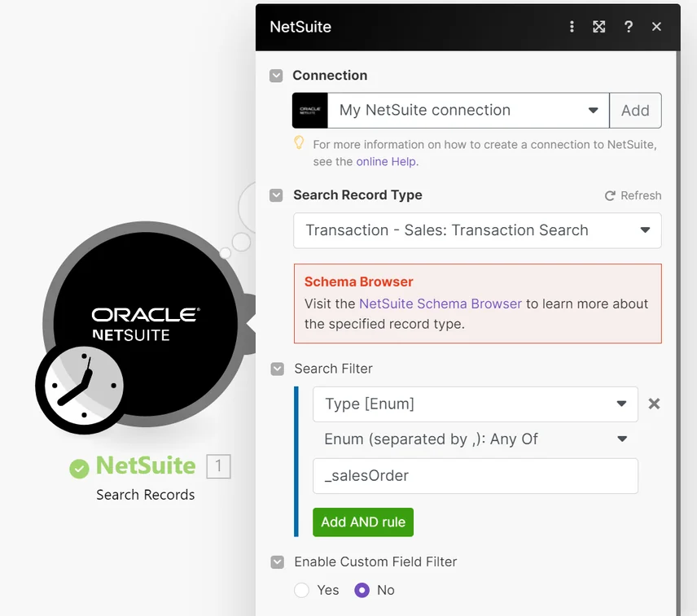Viewport: 697px width, 616px height.
Task: Click the NetSuite panel title text
Action: [x=300, y=27]
